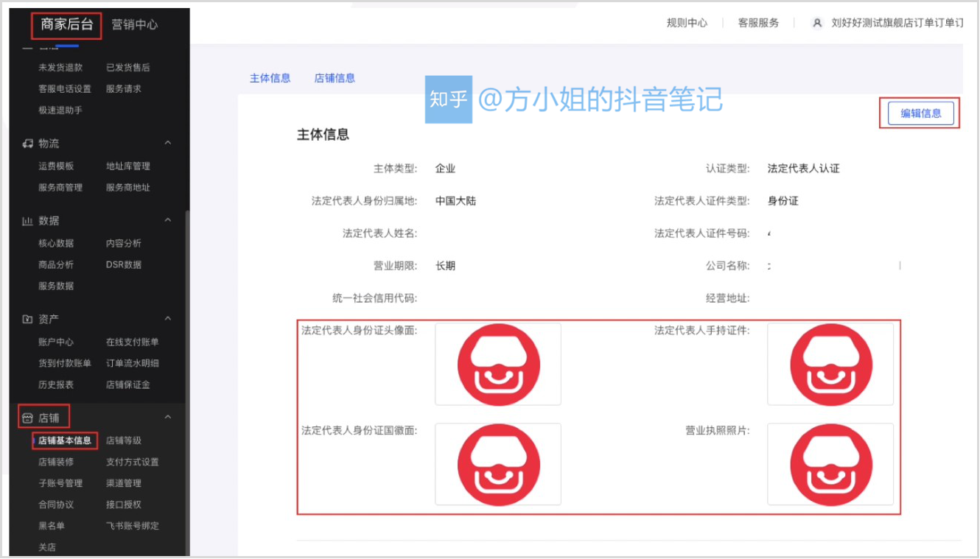Viewport: 980px width, 559px height.
Task: Click the 店铺 shop icon in sidebar
Action: 28,418
